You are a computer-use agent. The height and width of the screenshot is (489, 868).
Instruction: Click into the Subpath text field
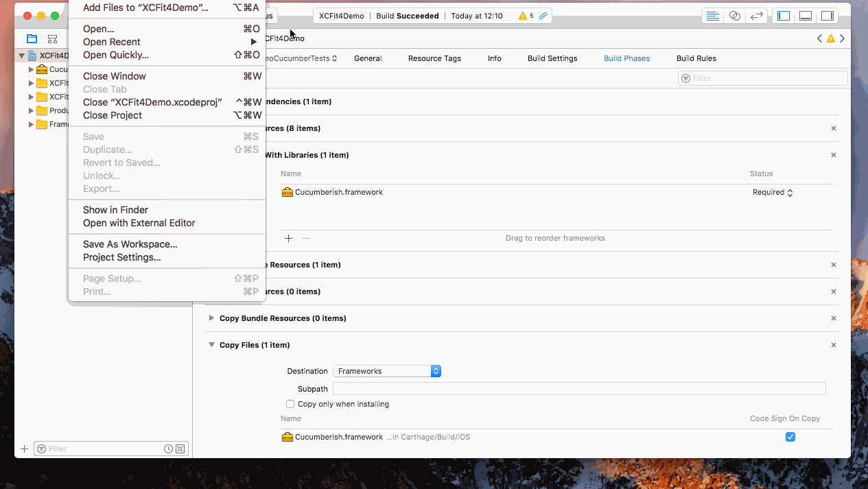click(579, 389)
